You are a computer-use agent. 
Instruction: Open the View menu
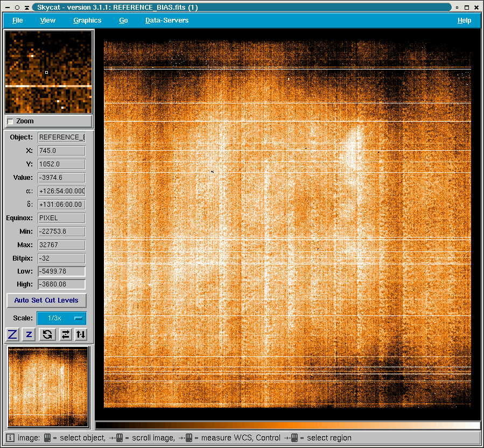tap(48, 20)
